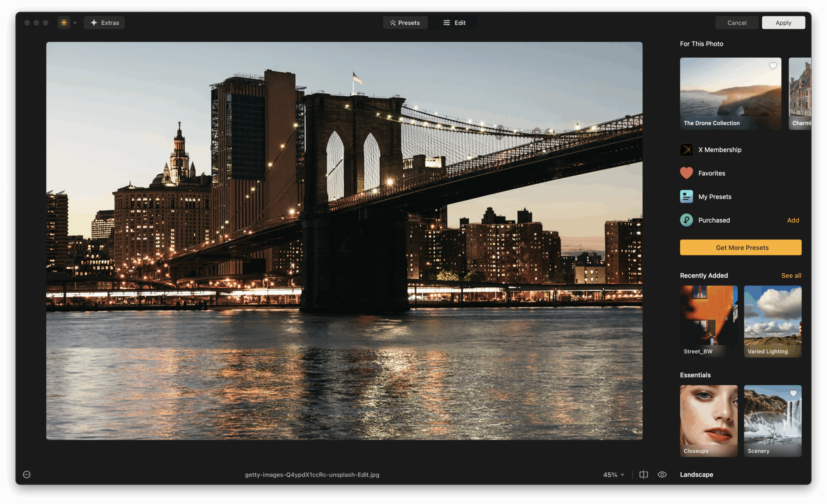Open the 45% zoom dropdown

[x=613, y=475]
